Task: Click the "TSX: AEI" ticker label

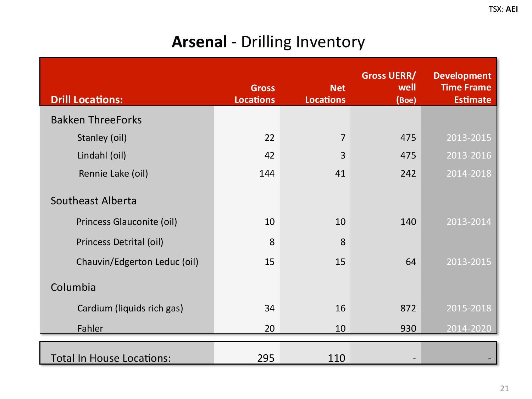Action: click(503, 9)
